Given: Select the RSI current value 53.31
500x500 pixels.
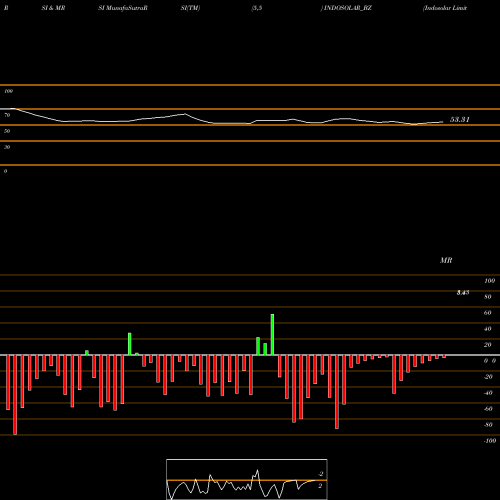Looking at the screenshot, I should click(460, 119).
